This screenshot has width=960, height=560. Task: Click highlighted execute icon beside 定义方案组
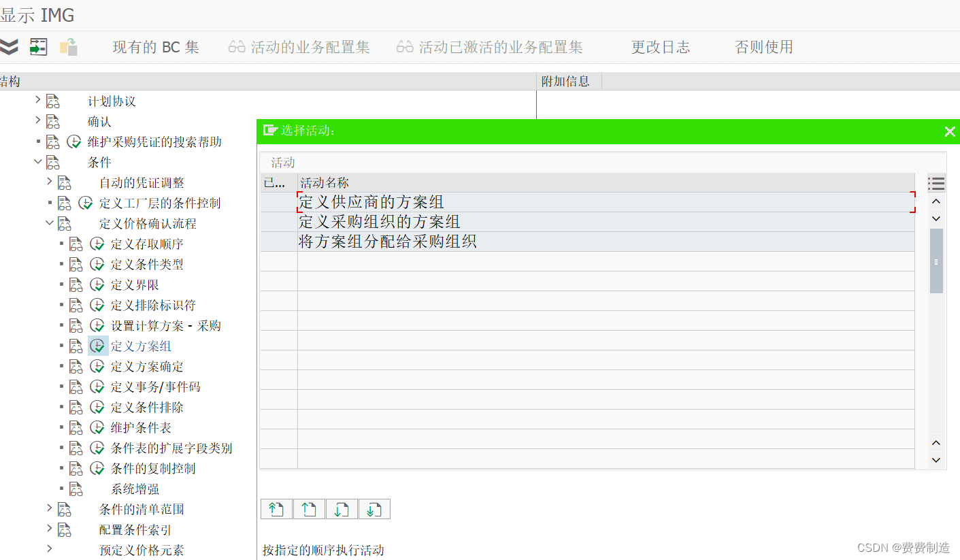pyautogui.click(x=97, y=346)
